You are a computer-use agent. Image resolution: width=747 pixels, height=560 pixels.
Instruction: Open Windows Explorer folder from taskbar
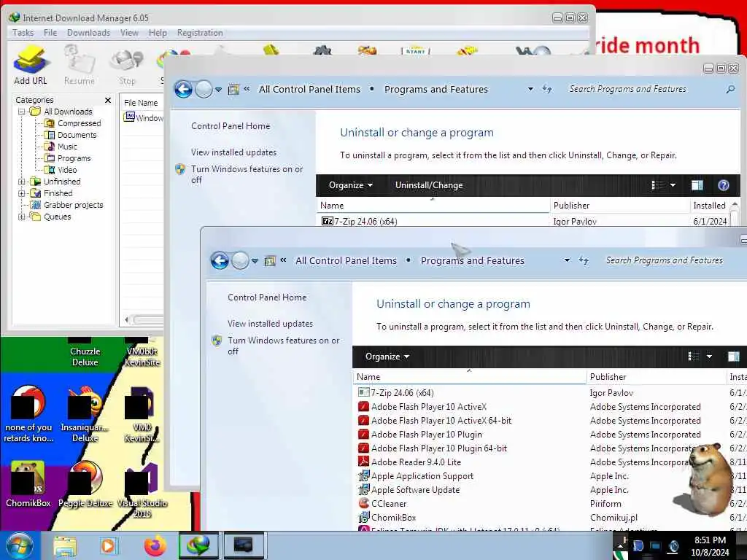pos(65,545)
